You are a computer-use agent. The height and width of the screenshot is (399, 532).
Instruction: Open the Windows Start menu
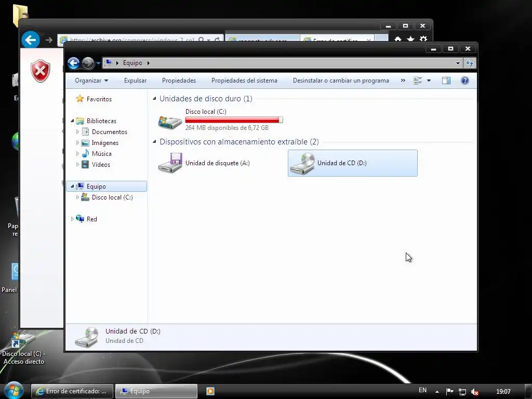click(14, 391)
